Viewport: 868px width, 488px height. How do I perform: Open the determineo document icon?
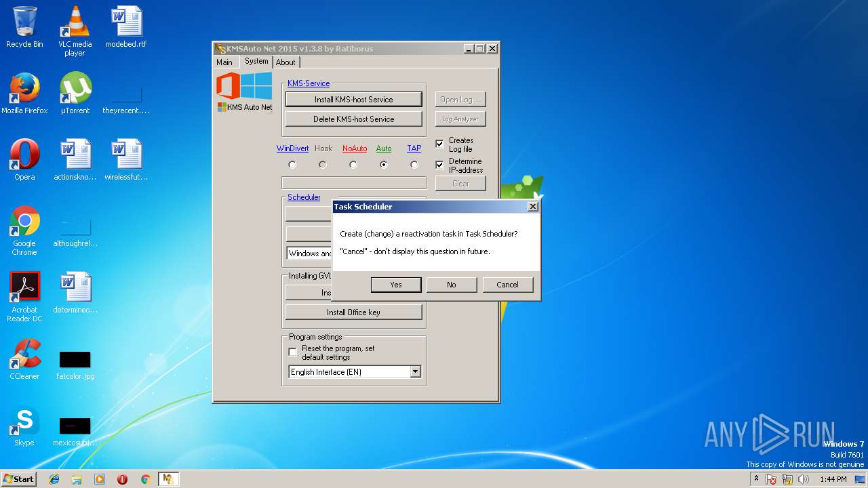tap(75, 293)
